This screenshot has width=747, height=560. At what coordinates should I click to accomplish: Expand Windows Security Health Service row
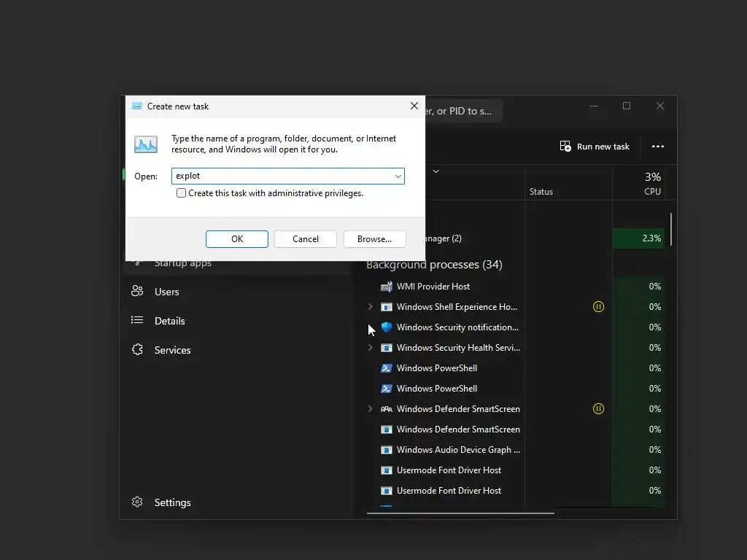pyautogui.click(x=370, y=348)
